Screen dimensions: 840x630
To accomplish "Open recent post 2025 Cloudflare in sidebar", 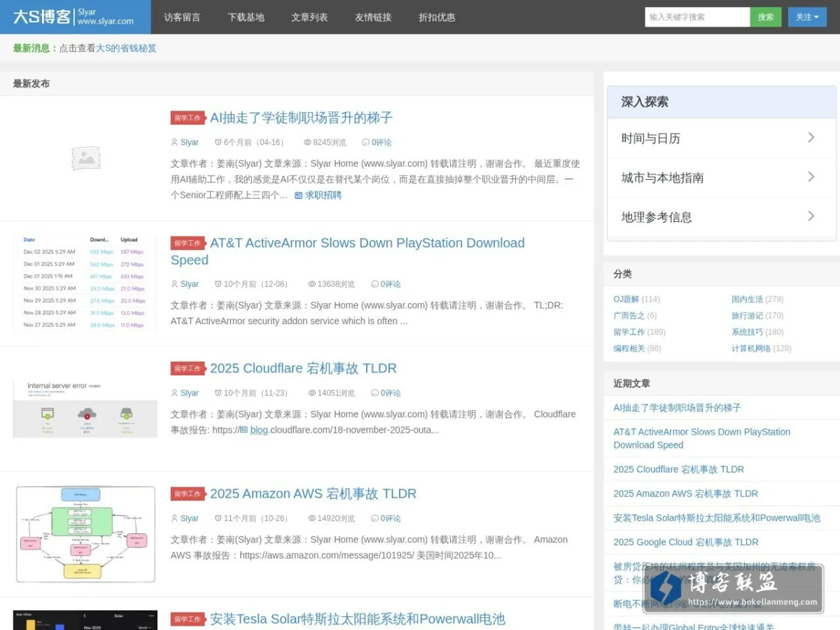I will click(x=678, y=469).
